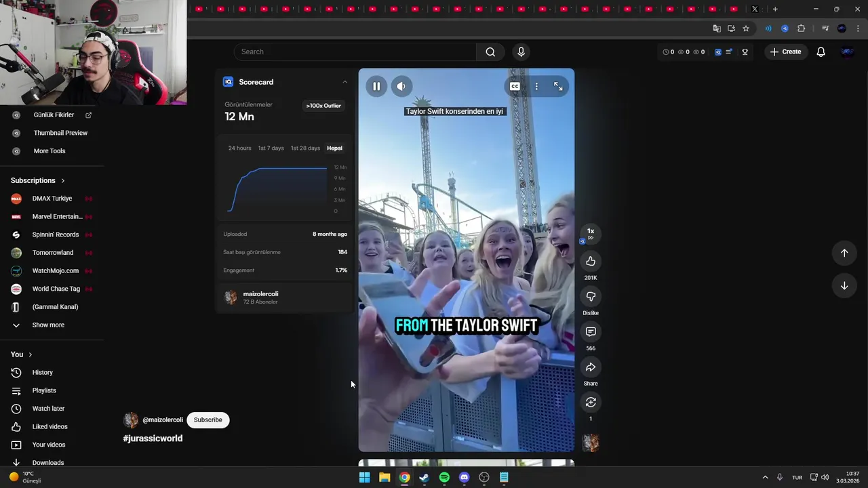The height and width of the screenshot is (488, 868).
Task: Open the comments showing 566
Action: click(x=591, y=331)
